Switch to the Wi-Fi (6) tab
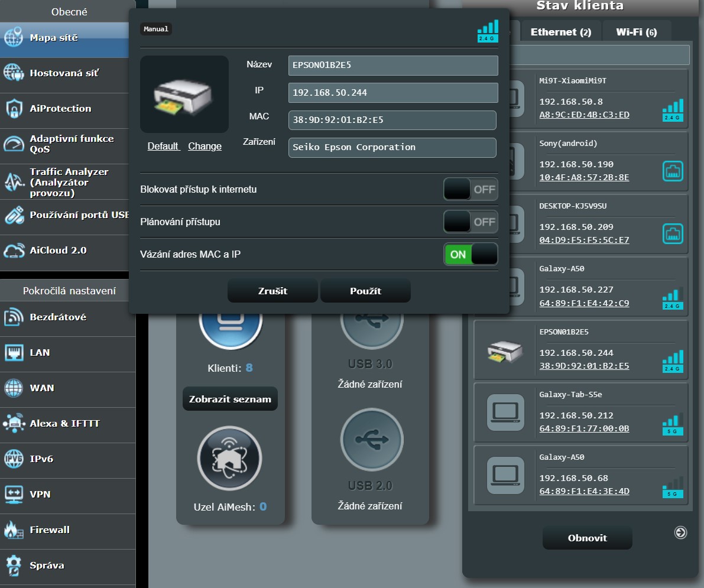This screenshot has height=588, width=704. (636, 33)
